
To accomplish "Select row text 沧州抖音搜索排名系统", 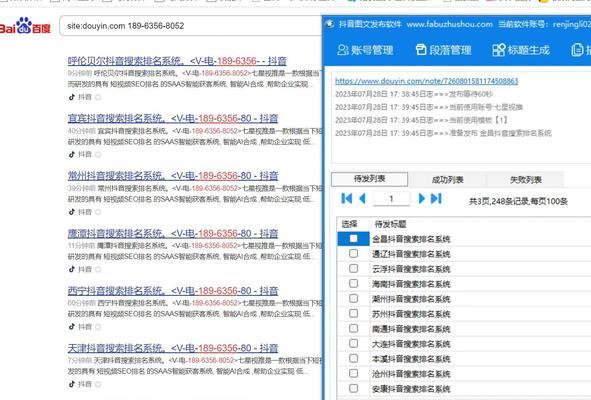I will tap(411, 374).
